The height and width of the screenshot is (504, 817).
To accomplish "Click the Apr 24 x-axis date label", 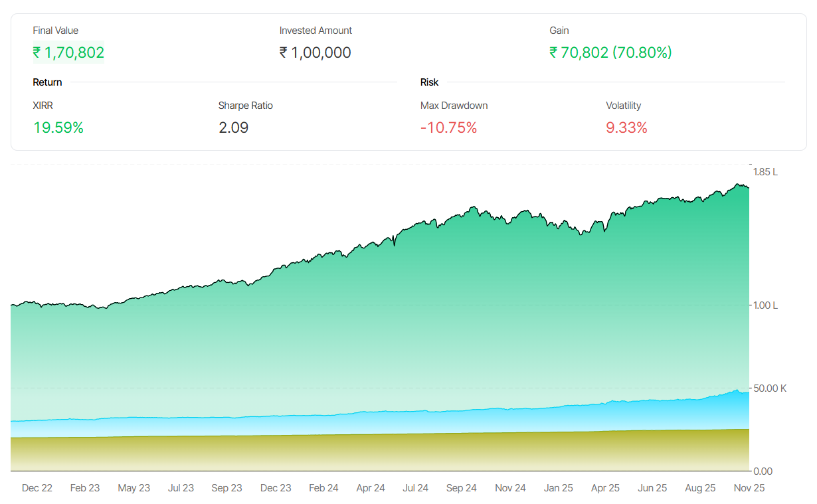I will click(x=370, y=488).
